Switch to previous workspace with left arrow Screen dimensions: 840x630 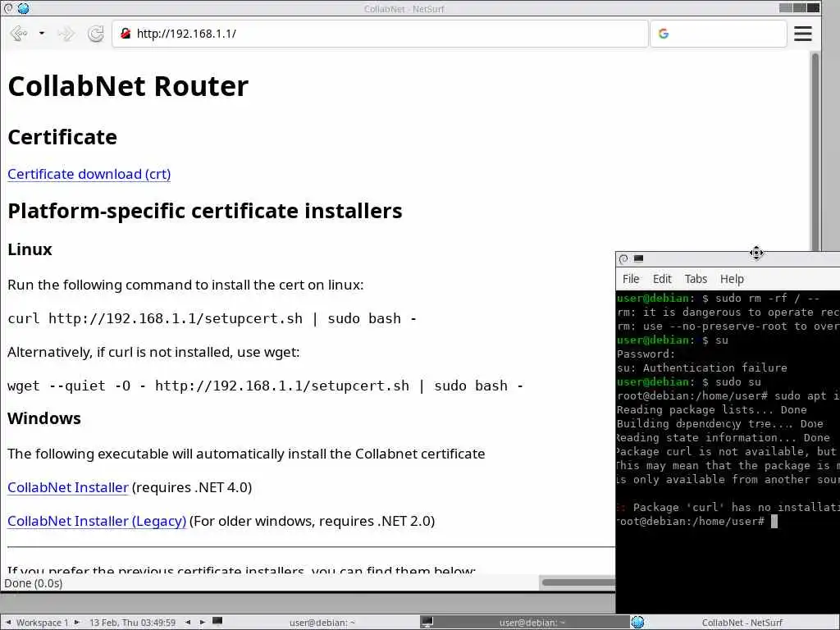pyautogui.click(x=8, y=623)
